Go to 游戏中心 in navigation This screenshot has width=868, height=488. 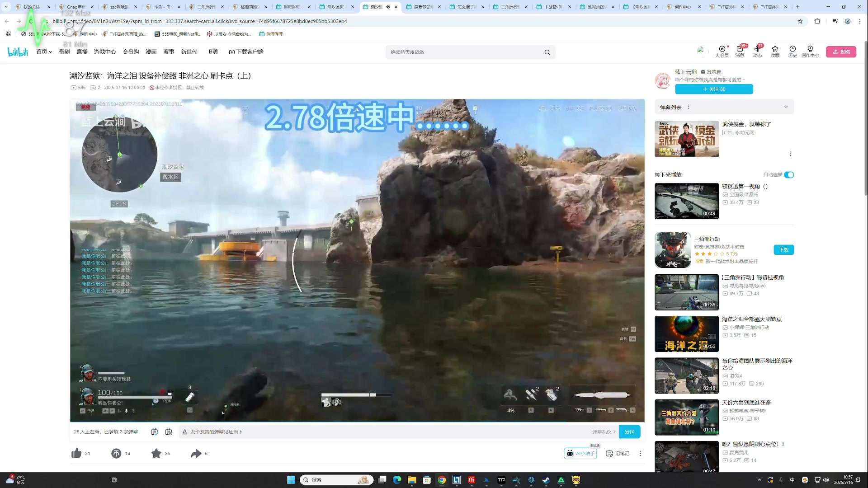[x=105, y=52]
